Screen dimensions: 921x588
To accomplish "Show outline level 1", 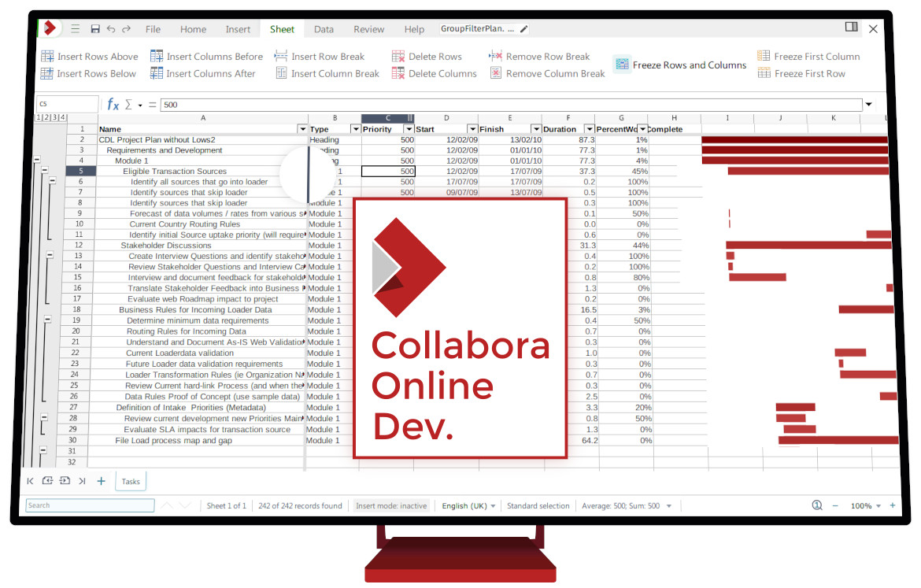I will tap(39, 117).
